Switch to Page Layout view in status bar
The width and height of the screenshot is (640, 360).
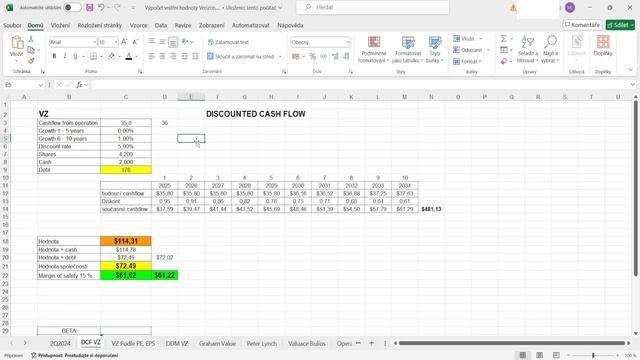pyautogui.click(x=539, y=355)
